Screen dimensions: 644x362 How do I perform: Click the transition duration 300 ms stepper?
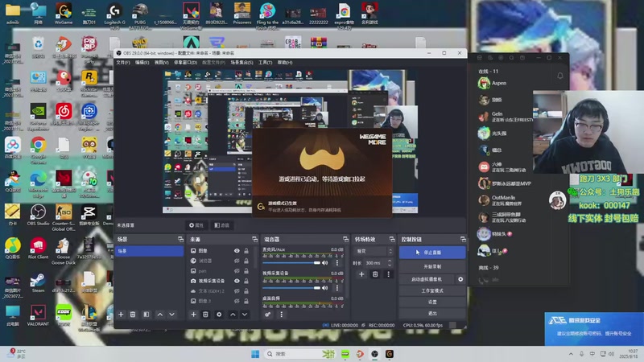[390, 263]
